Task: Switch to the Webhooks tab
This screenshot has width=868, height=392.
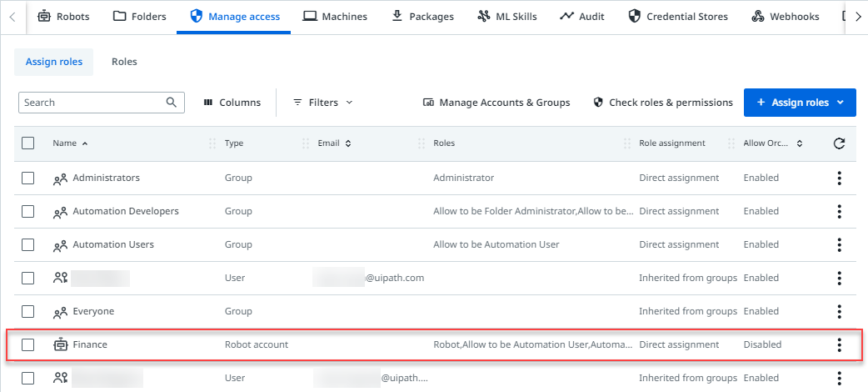Action: pyautogui.click(x=785, y=17)
